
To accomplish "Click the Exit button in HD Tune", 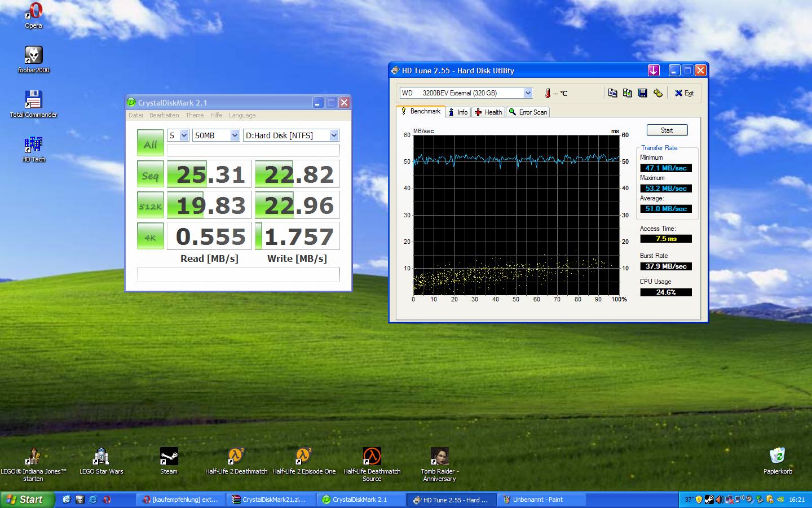I will point(685,93).
